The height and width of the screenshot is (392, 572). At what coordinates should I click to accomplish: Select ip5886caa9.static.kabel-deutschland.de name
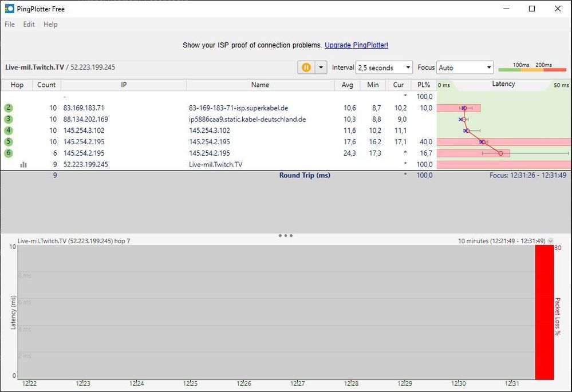click(247, 120)
